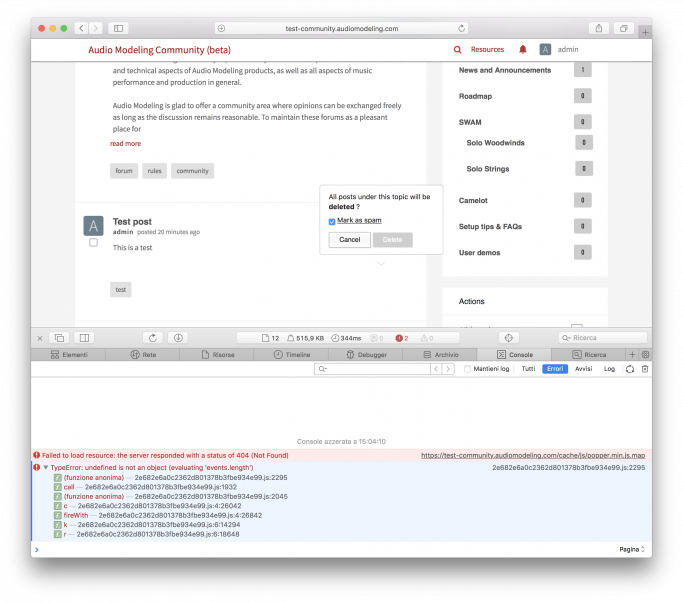This screenshot has width=683, height=602.
Task: Switch to the Debugger tab
Action: pos(366,355)
